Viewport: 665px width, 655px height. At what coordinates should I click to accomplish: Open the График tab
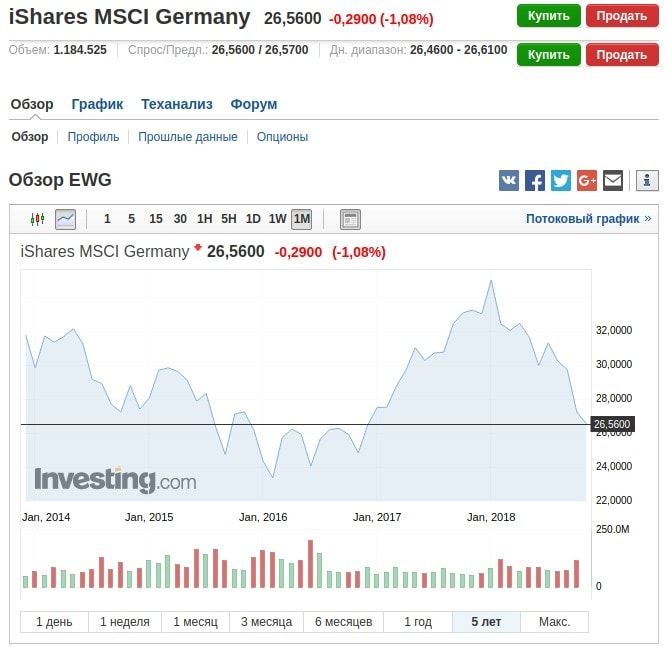(97, 104)
